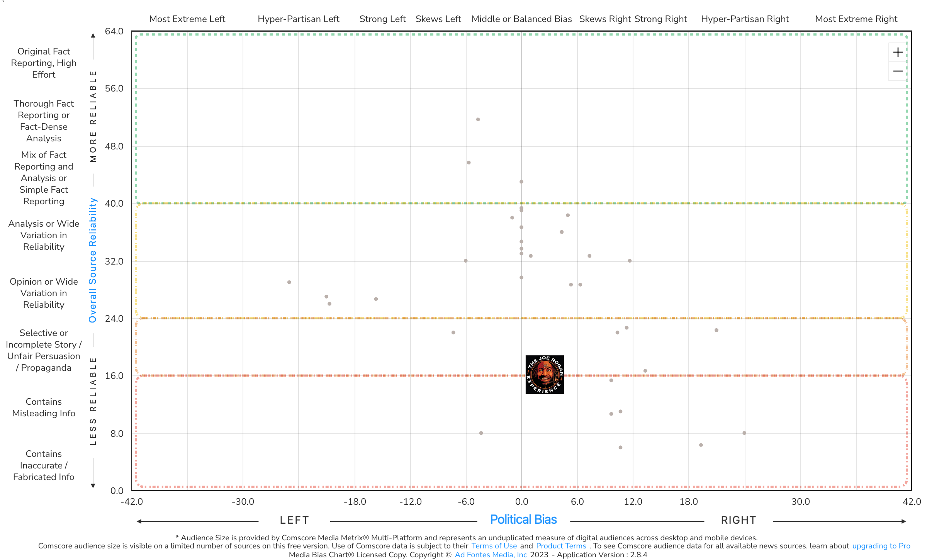The width and height of the screenshot is (927, 560).
Task: Click the Overall Source Reliability axis title
Action: click(x=92, y=260)
